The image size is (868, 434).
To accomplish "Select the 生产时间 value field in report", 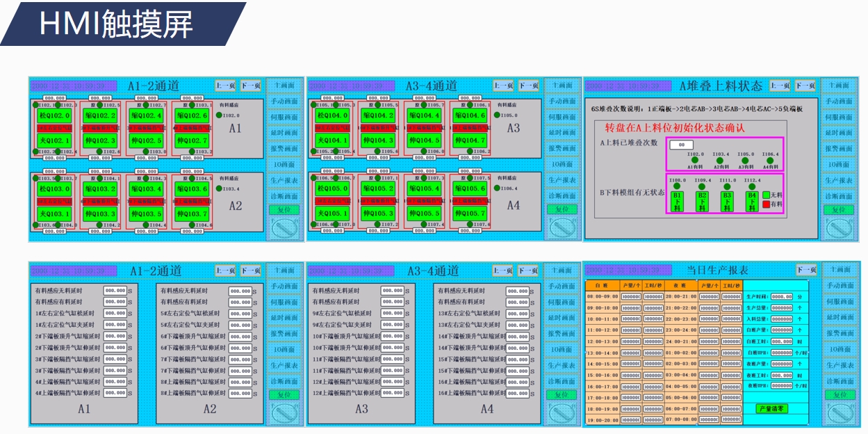I will click(x=782, y=296).
